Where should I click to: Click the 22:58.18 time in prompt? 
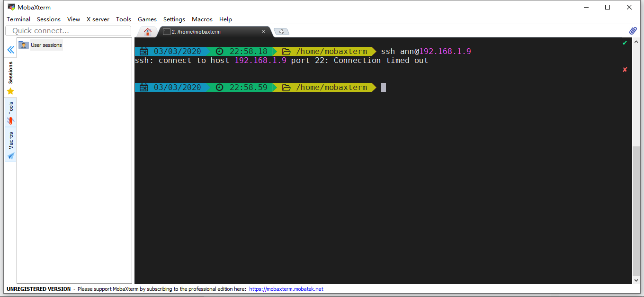pyautogui.click(x=249, y=51)
